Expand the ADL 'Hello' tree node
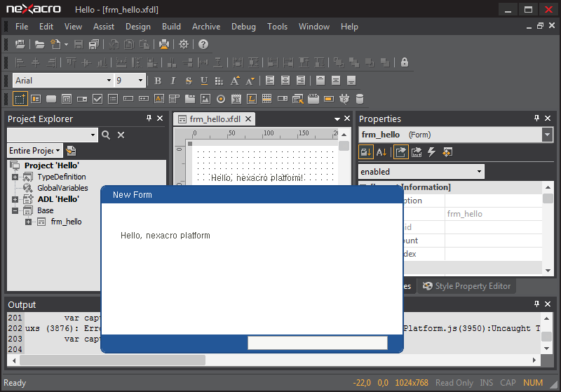 pyautogui.click(x=15, y=199)
